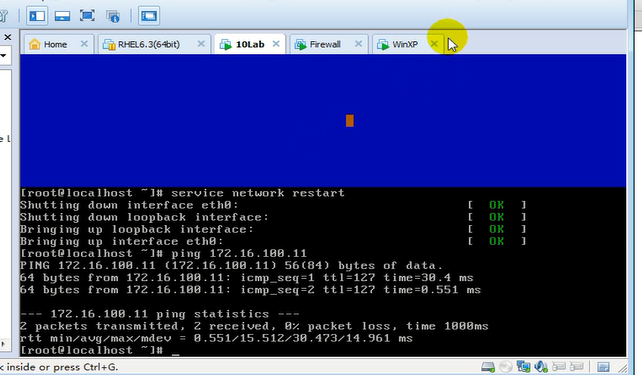Open the library panel dropdown arrow

[x=4, y=55]
